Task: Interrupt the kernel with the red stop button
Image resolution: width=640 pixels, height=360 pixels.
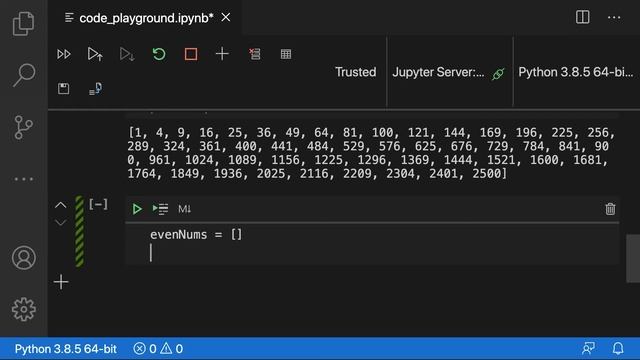Action: click(191, 54)
